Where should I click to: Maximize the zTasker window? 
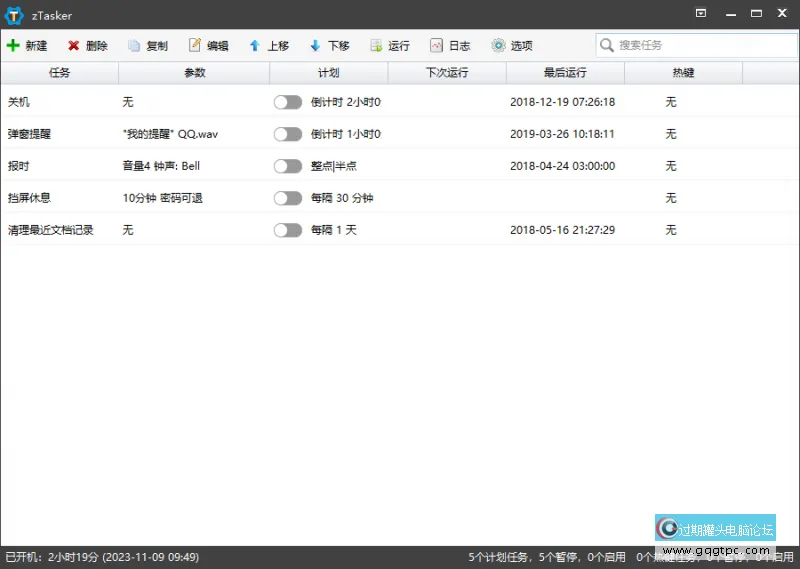click(x=756, y=13)
